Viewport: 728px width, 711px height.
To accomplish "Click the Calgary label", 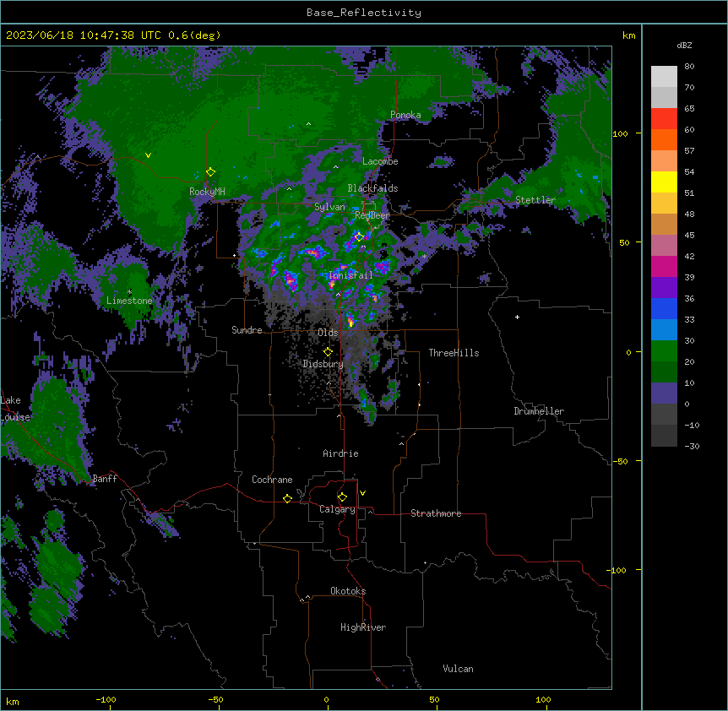I will pos(337,509).
